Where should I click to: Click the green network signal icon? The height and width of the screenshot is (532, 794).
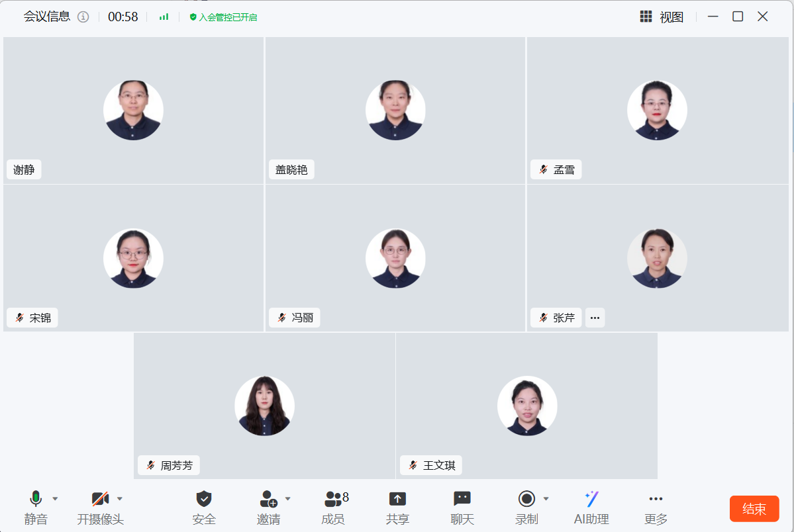click(x=164, y=17)
